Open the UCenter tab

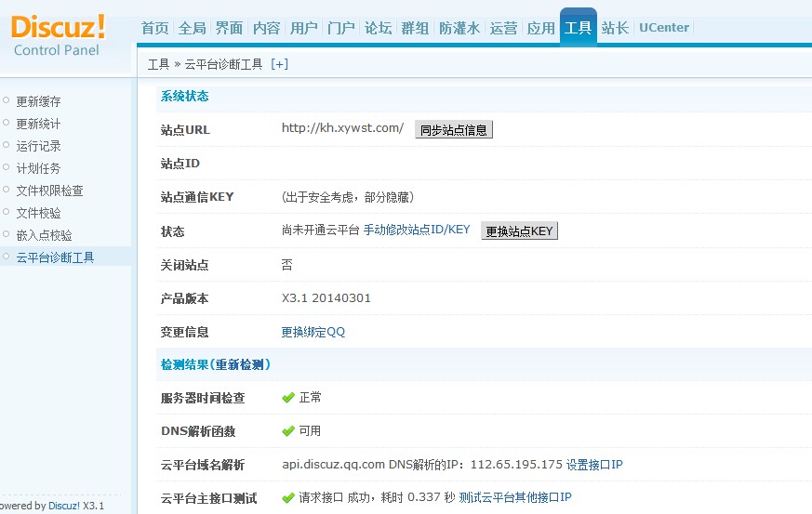[664, 28]
